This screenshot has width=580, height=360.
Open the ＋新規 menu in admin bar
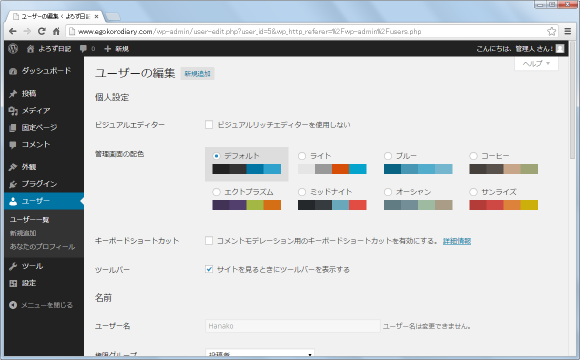pyautogui.click(x=117, y=48)
